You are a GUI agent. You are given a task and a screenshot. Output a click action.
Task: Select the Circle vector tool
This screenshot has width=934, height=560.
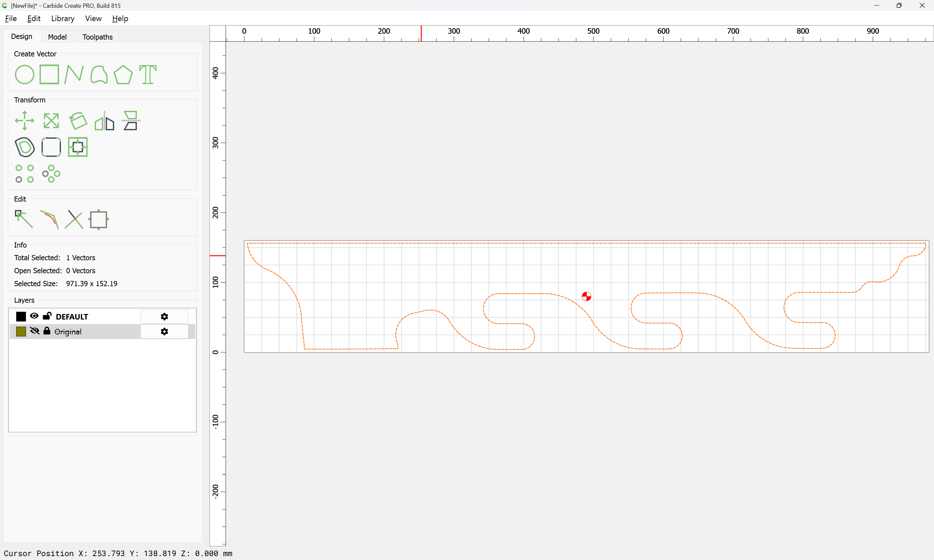tap(25, 74)
